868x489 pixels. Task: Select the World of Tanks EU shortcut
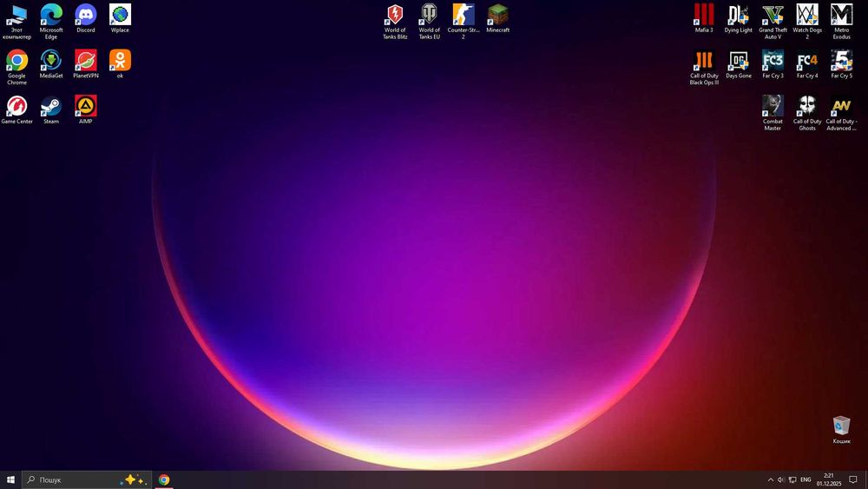coord(429,22)
